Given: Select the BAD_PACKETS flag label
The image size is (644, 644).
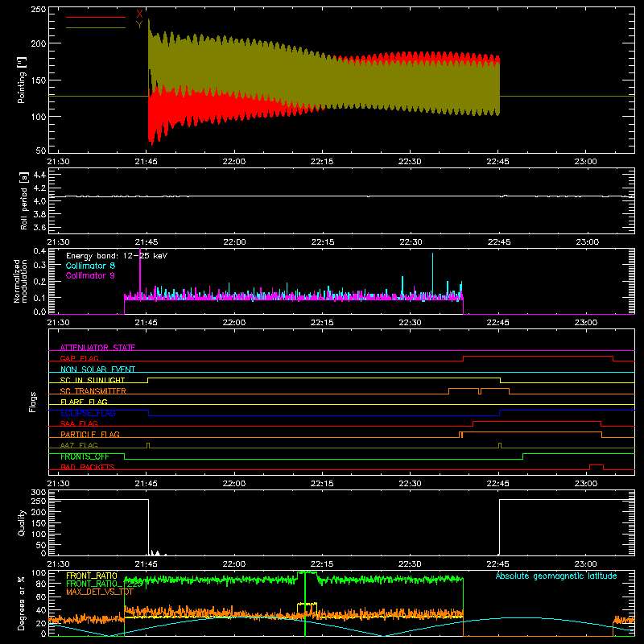Looking at the screenshot, I should click(x=88, y=467).
